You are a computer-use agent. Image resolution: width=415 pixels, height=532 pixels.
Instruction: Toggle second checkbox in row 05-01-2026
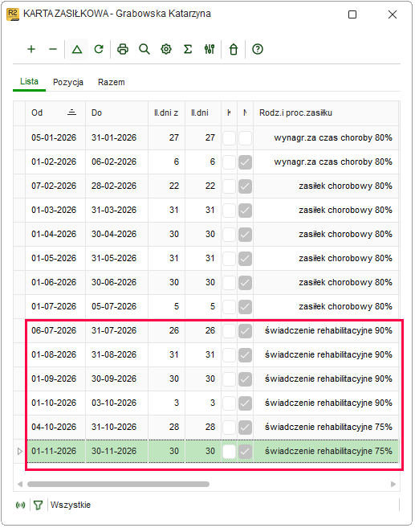(x=245, y=138)
